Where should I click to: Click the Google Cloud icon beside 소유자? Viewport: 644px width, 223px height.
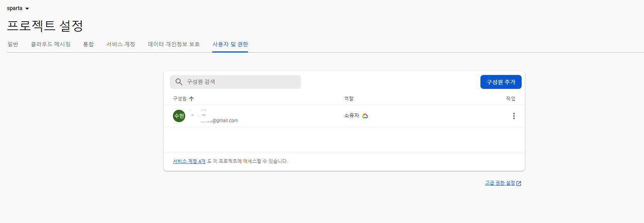(x=365, y=116)
